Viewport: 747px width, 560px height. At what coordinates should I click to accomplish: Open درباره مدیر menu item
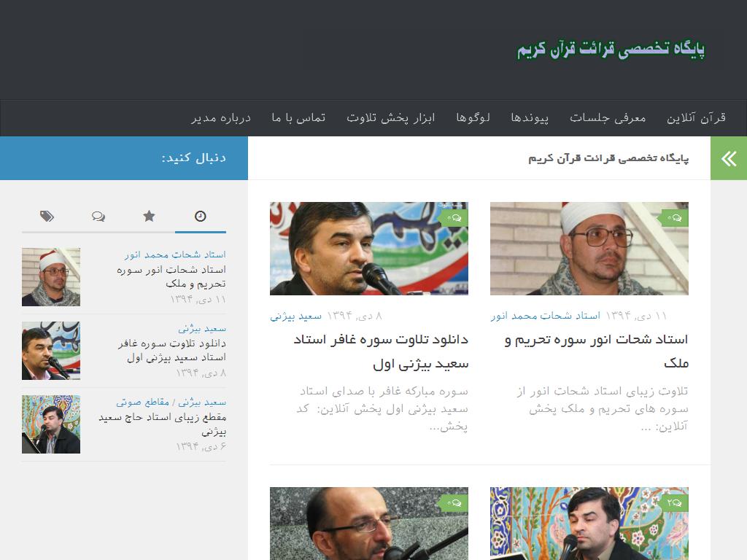point(221,117)
